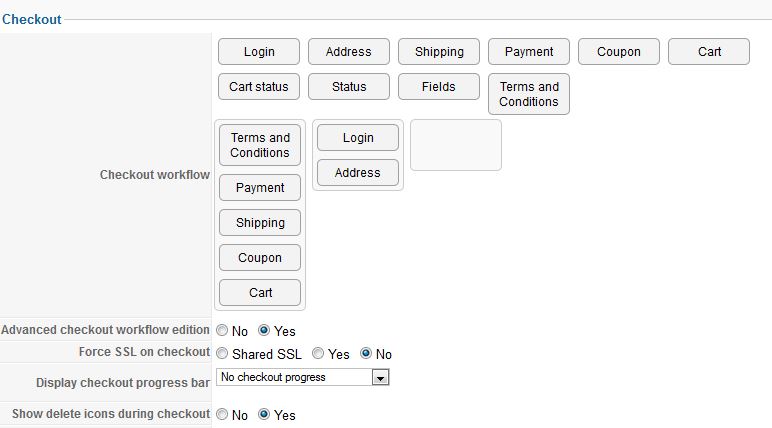Click the Coupon block in the top row
Screen dimensions: 772x428
[x=619, y=52]
